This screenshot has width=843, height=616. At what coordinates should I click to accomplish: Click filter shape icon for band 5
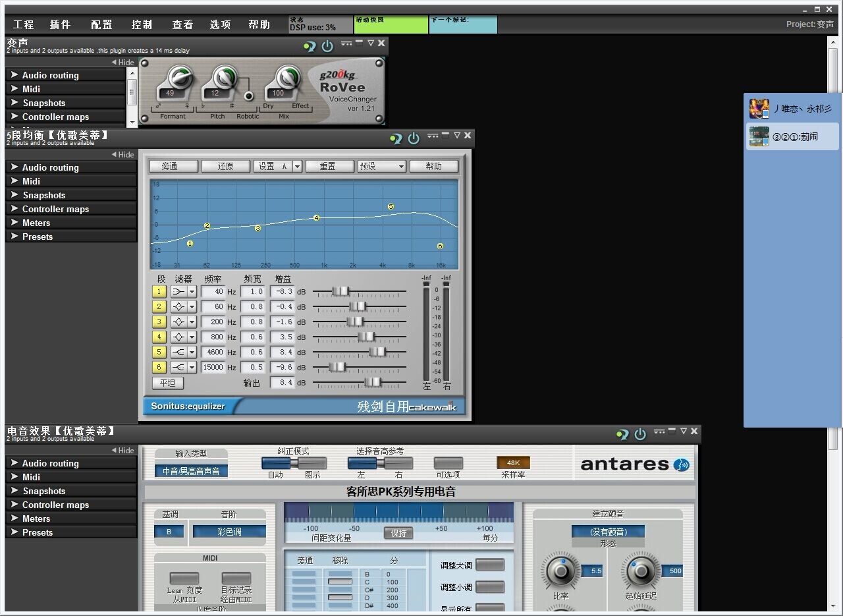click(x=178, y=352)
